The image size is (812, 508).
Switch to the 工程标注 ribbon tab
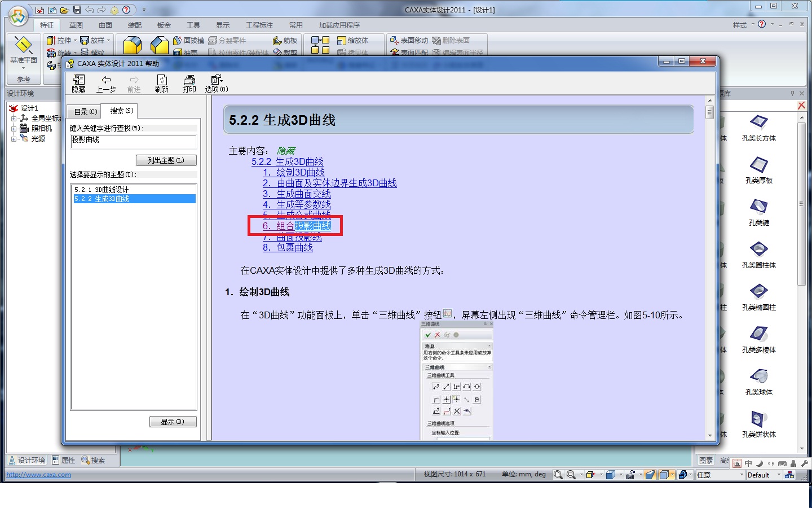click(x=259, y=25)
